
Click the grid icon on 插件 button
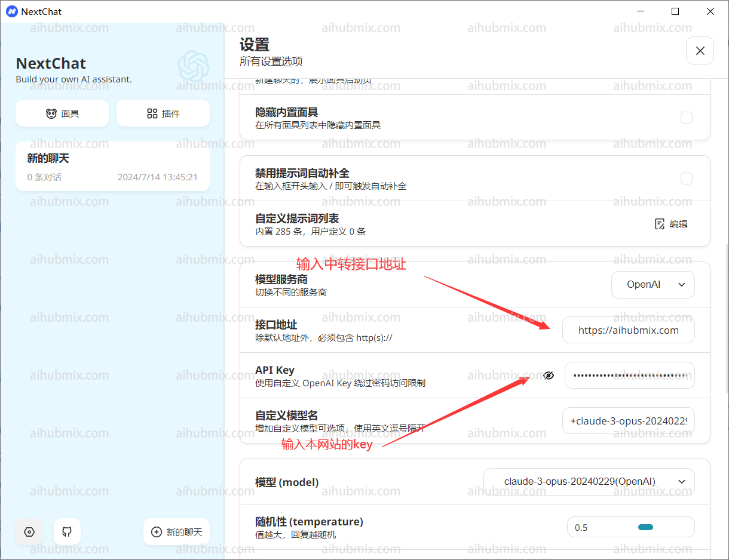[x=152, y=113]
